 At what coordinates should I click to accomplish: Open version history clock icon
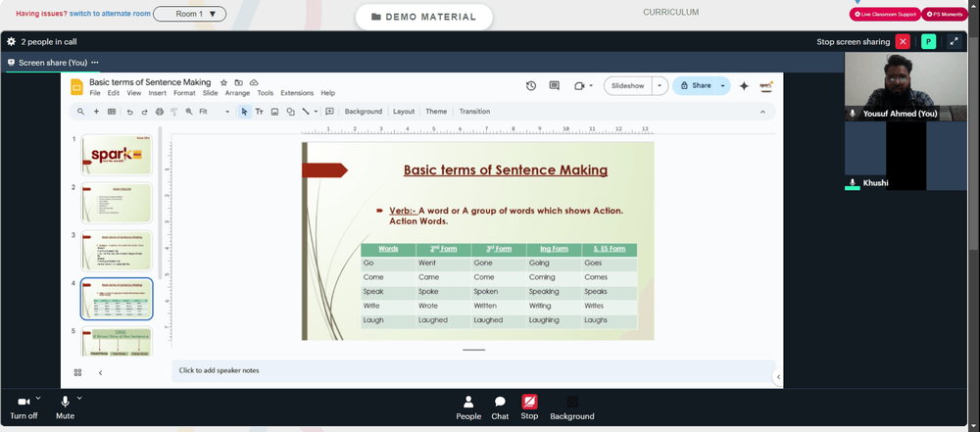(530, 85)
